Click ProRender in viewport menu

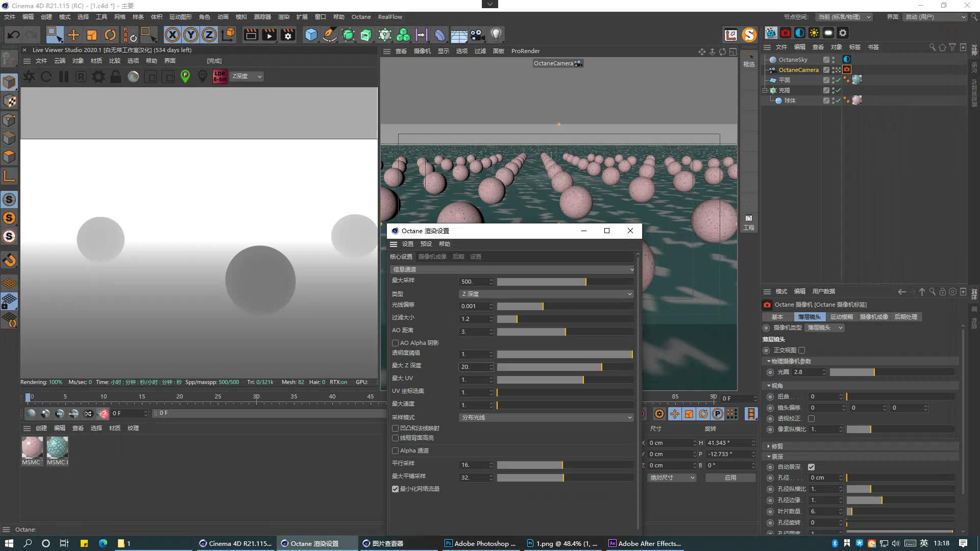(x=525, y=51)
